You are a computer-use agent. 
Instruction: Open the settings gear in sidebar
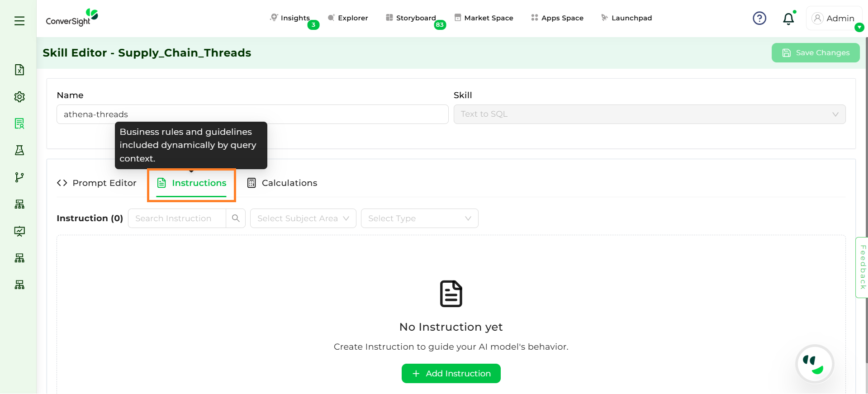click(19, 97)
